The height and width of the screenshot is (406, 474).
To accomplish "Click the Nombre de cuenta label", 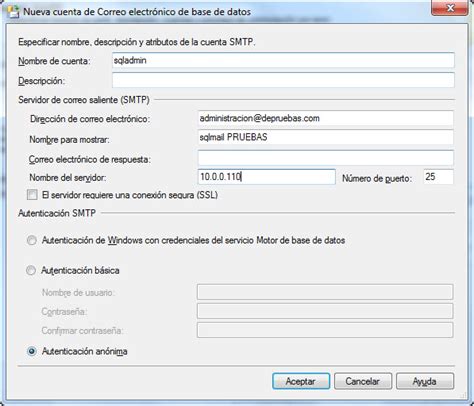I will (54, 61).
